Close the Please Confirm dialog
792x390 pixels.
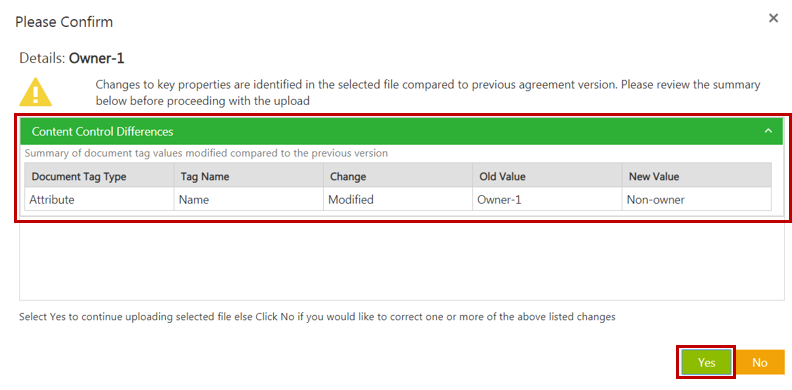point(773,18)
